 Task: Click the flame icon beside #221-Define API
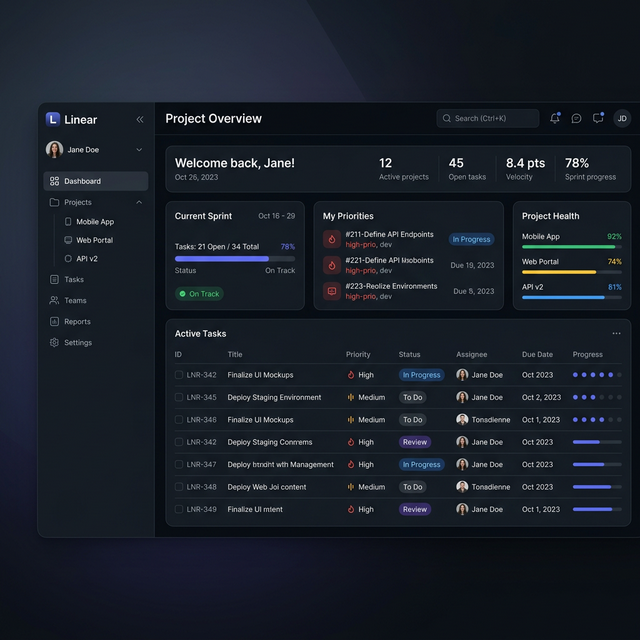tap(332, 265)
